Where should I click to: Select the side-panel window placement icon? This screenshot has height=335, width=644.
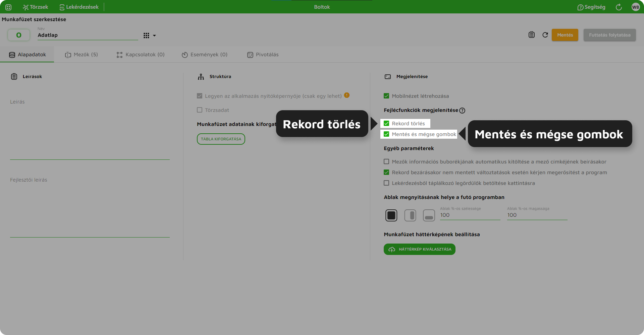coord(410,215)
